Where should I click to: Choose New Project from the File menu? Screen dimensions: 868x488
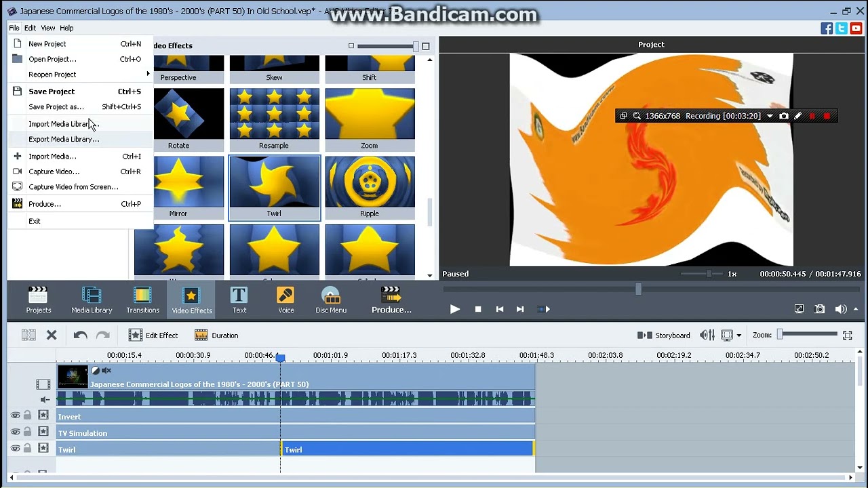[81, 43]
